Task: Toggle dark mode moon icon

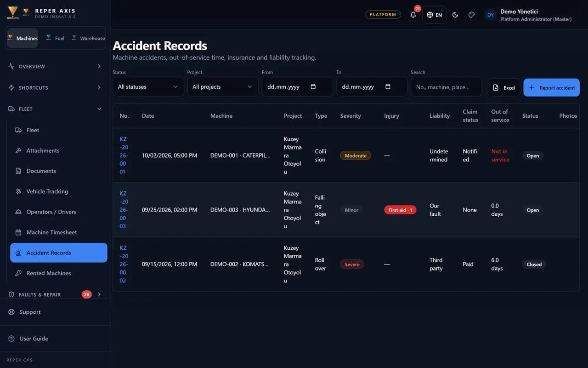Action: point(455,15)
